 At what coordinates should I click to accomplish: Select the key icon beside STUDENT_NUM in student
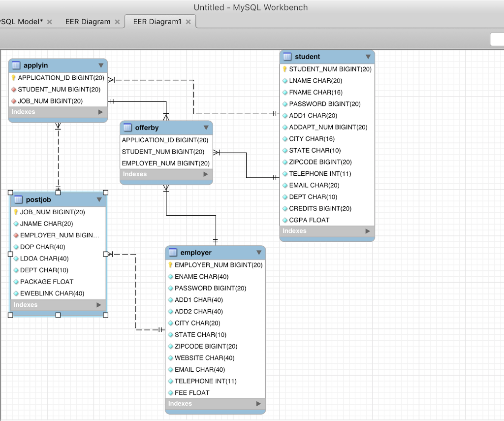coord(284,69)
